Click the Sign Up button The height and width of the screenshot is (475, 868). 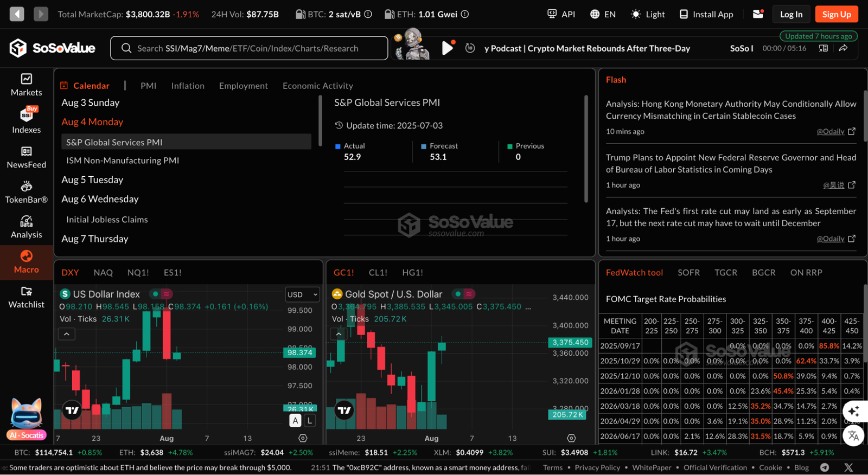point(837,14)
